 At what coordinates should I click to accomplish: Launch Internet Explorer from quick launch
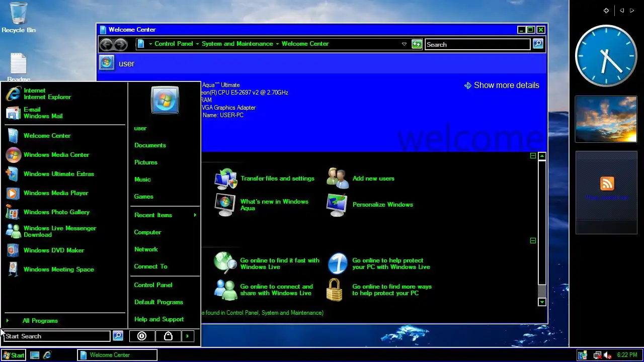coord(47,355)
